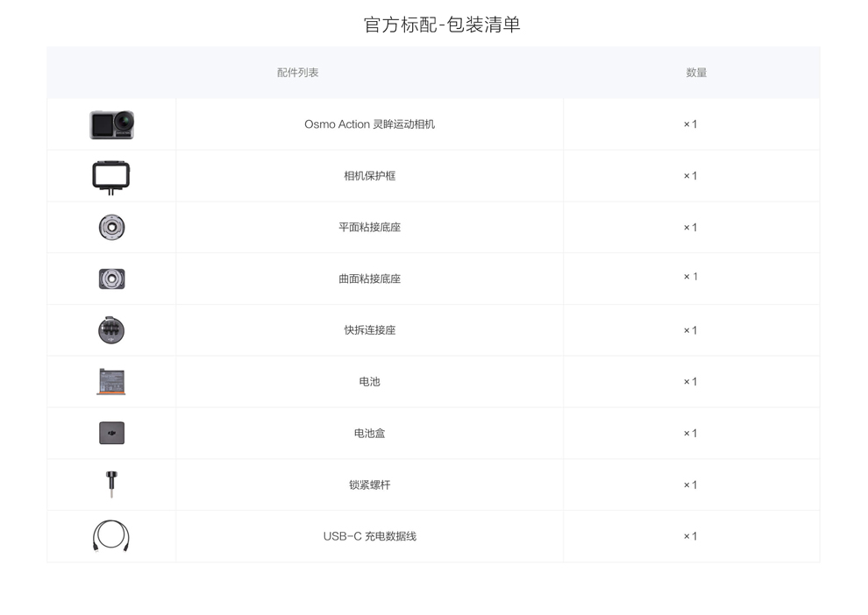Click the quick-release base image

[111, 330]
